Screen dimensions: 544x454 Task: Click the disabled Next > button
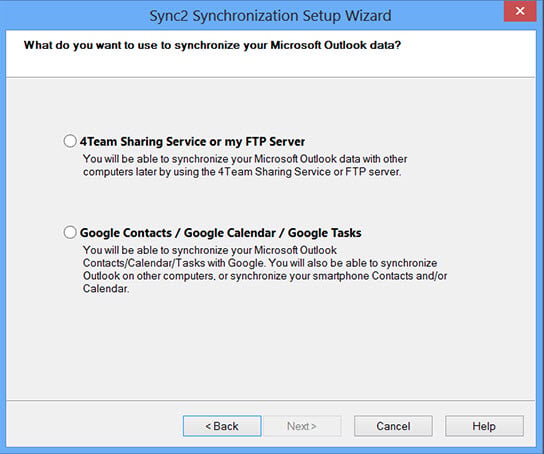click(302, 426)
